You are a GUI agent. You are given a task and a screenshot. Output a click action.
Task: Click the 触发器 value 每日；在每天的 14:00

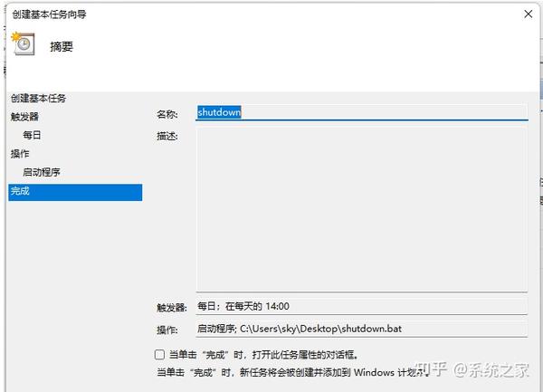361,307
